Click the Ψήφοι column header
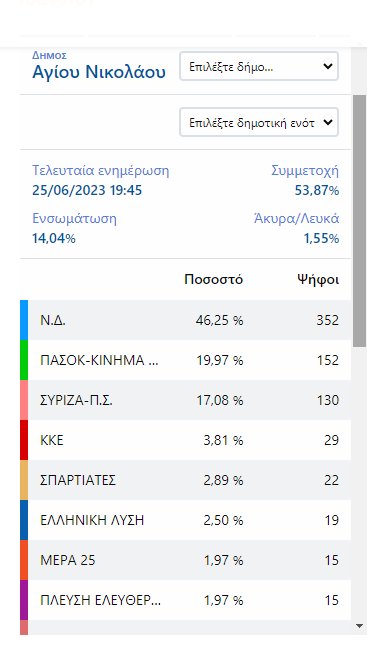This screenshot has height=662, width=367. point(318,279)
